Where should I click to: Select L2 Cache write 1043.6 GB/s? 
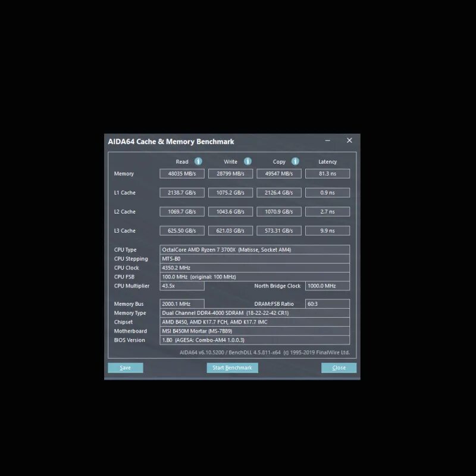point(230,212)
